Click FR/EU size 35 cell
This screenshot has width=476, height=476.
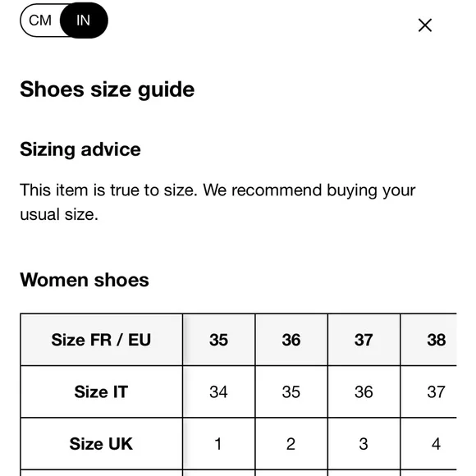219,340
